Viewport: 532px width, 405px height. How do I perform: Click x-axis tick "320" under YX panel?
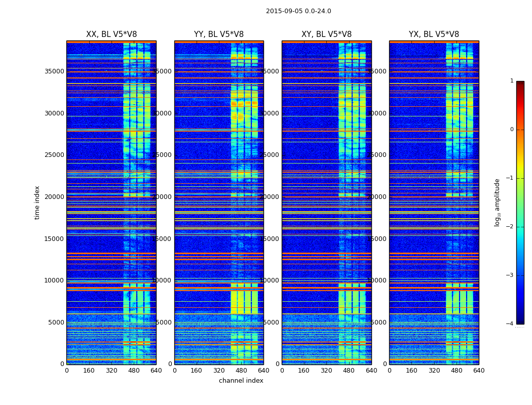tap(434, 371)
